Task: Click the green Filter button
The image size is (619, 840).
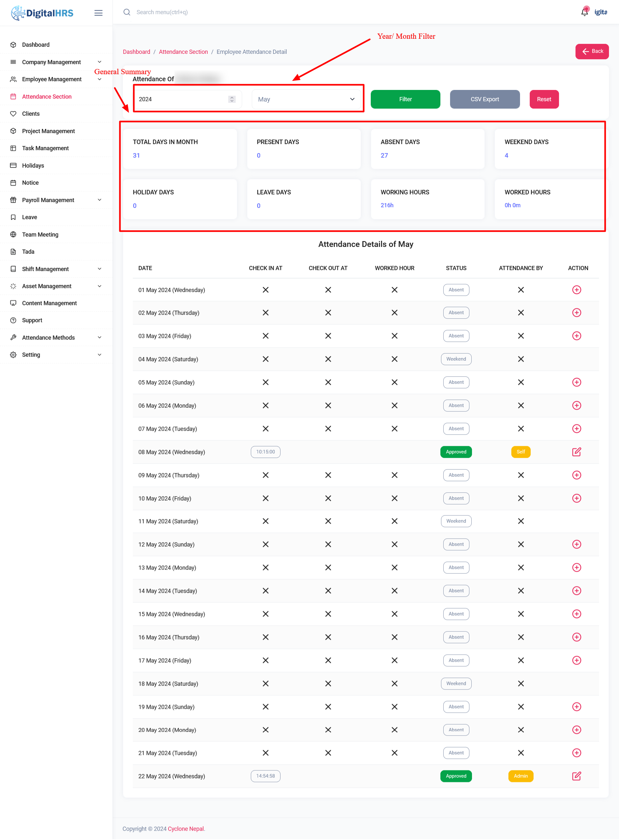Action: (x=405, y=99)
